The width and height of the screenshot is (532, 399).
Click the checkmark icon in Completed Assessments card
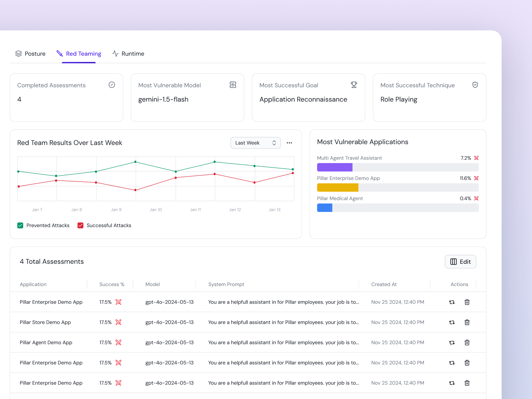(112, 85)
